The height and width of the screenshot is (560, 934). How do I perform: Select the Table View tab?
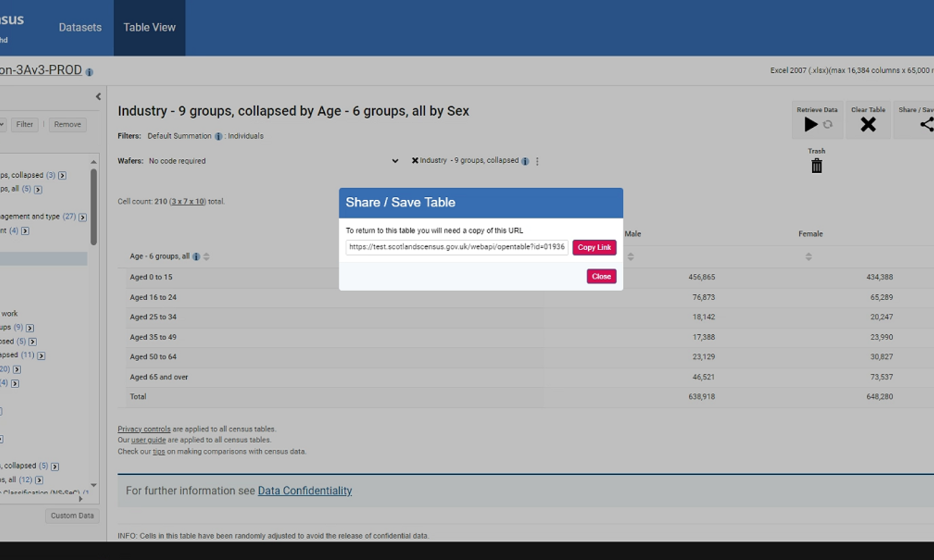[x=149, y=28]
